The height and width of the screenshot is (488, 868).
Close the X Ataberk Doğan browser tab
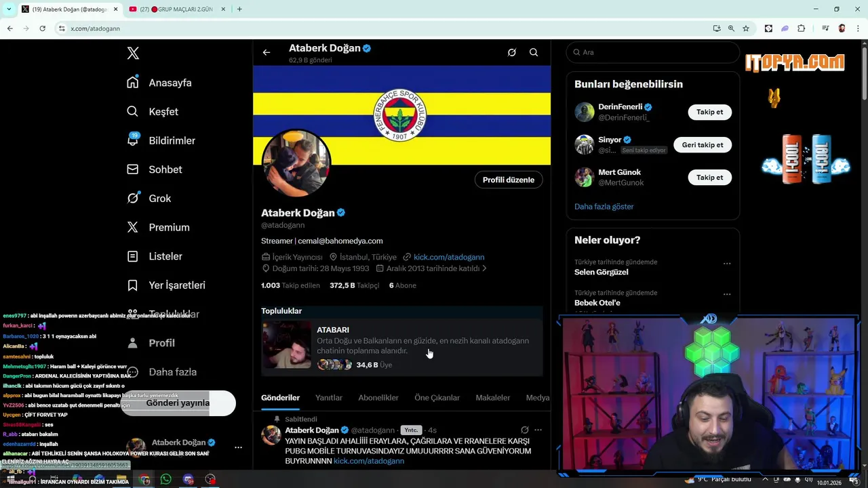click(115, 9)
